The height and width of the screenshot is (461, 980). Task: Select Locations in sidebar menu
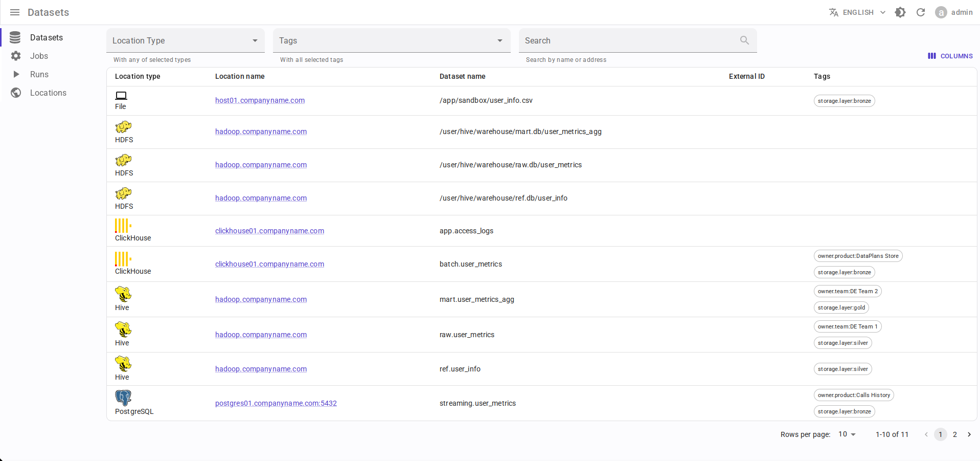(x=48, y=93)
